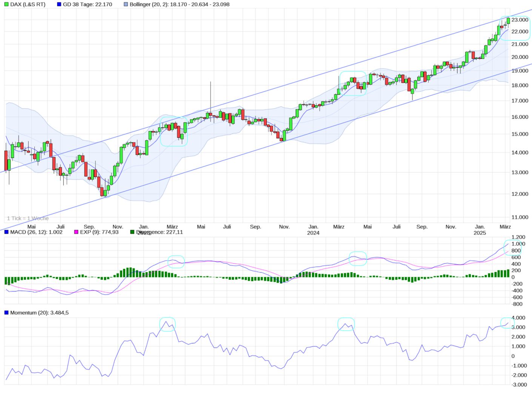Click the "GD 38 Tage: 22.170" legend text

click(x=88, y=5)
